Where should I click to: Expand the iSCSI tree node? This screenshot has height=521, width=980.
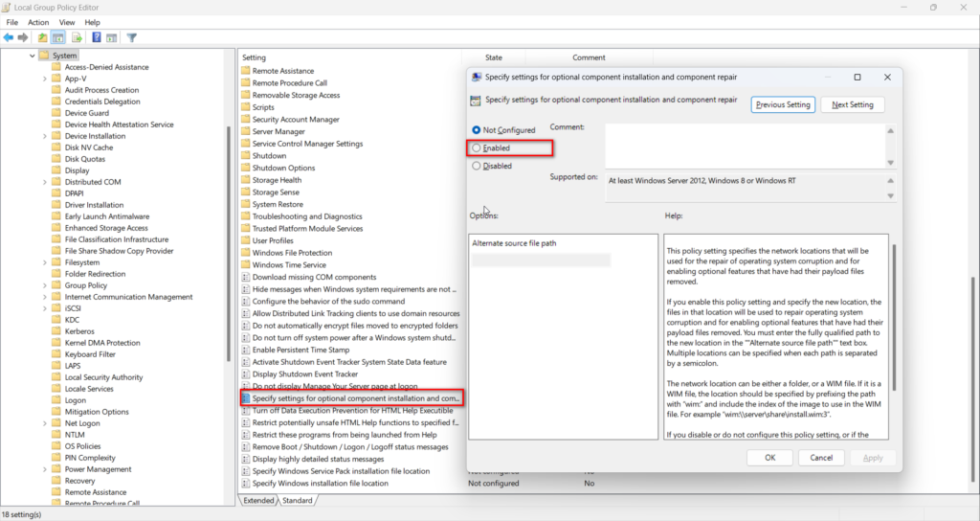pos(44,308)
